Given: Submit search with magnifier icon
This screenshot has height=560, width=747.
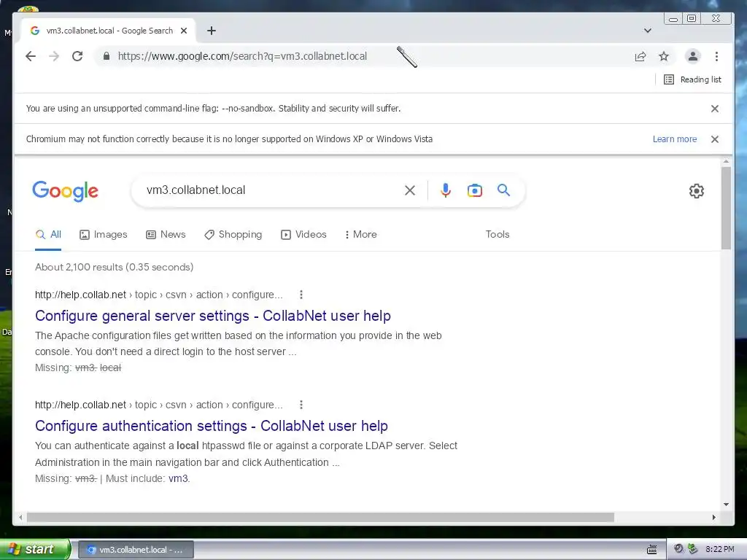Looking at the screenshot, I should [503, 190].
